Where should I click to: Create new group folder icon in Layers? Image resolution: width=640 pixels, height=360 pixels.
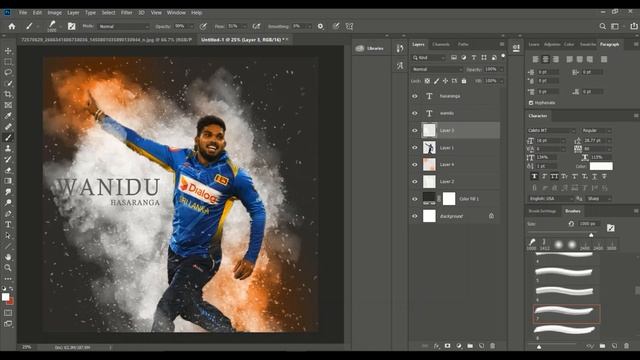pyautogui.click(x=470, y=346)
